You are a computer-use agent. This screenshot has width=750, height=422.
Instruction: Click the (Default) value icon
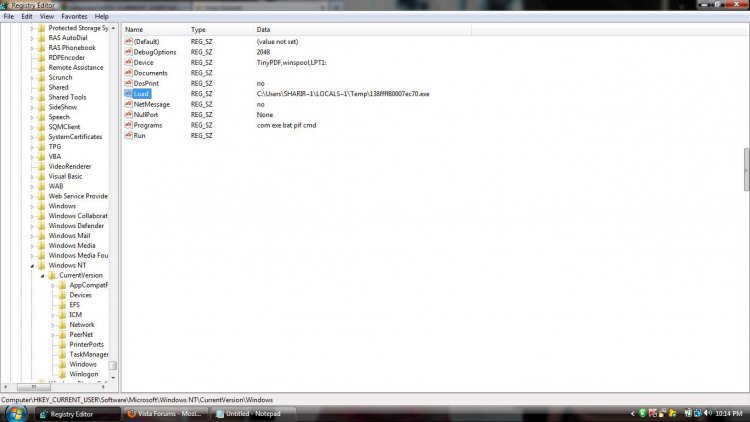coord(128,42)
